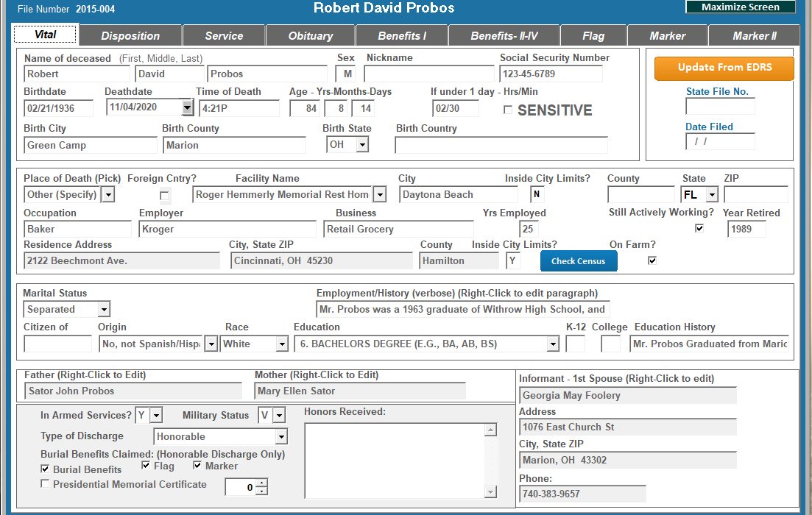Check the SENSITIVE checkbox
The height and width of the screenshot is (515, 812).
(508, 110)
